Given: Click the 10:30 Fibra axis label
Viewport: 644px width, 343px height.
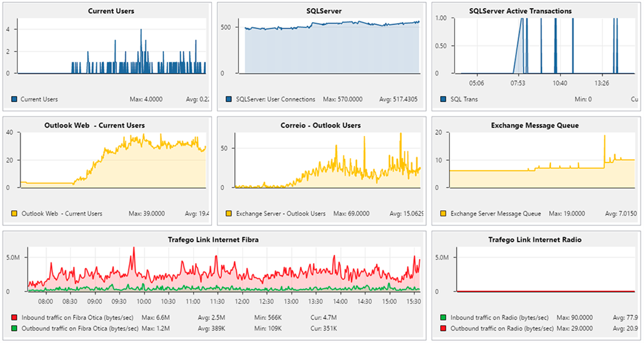Looking at the screenshot, I should (169, 301).
